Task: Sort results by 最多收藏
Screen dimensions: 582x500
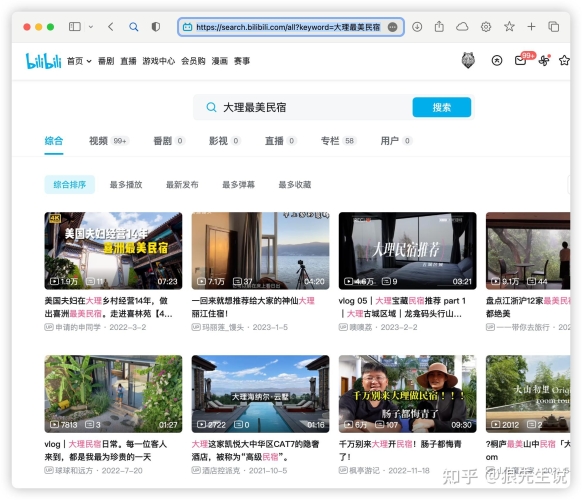Action: (x=295, y=185)
